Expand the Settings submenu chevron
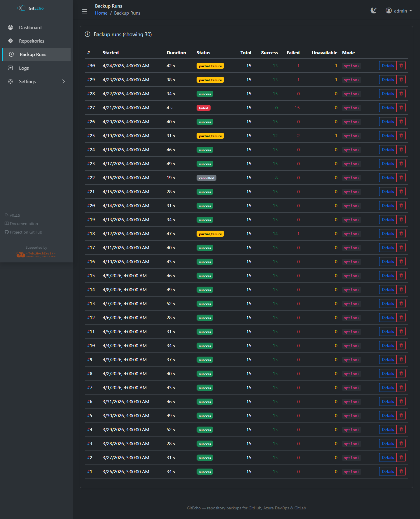The width and height of the screenshot is (420, 519). (63, 82)
